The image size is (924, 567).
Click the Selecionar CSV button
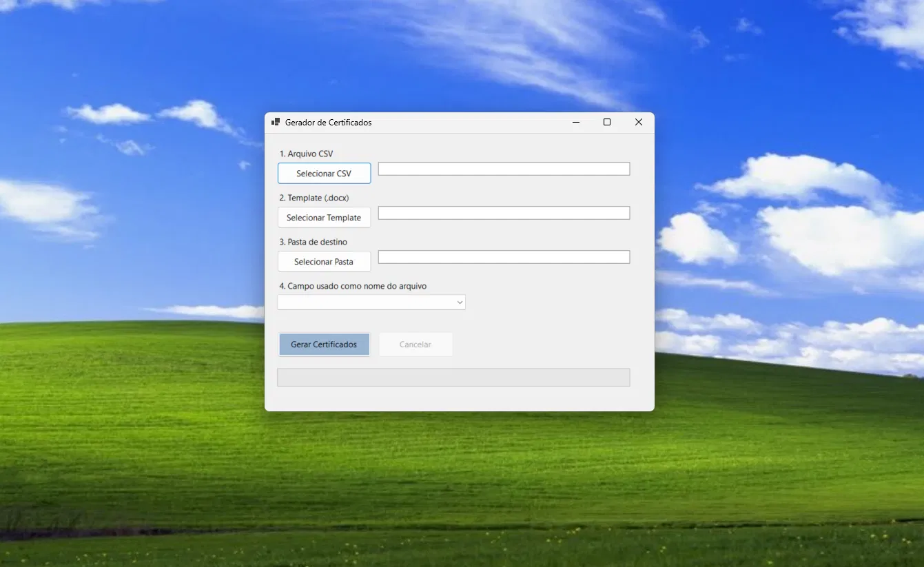click(x=324, y=174)
